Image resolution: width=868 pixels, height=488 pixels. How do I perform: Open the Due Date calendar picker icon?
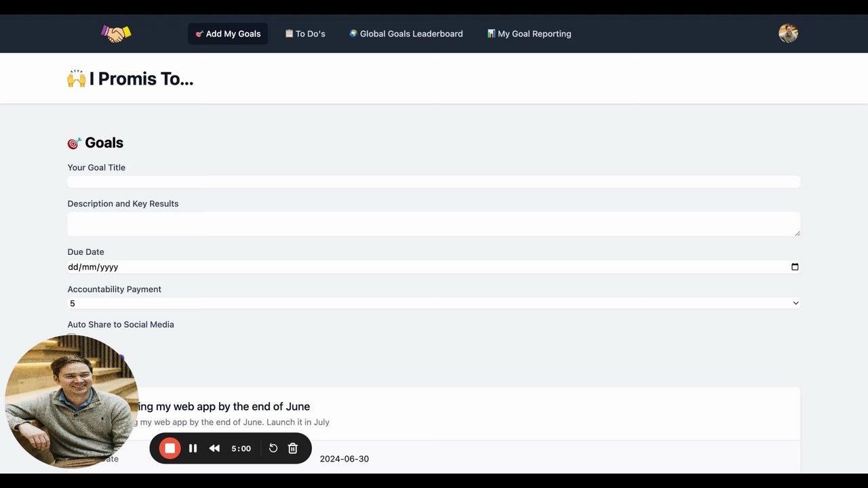click(x=795, y=267)
